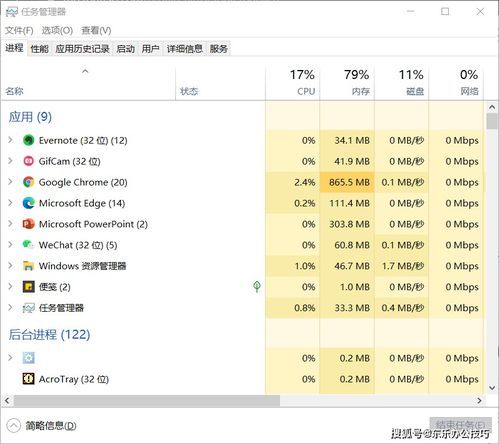
Task: Click the Microsoft PowerPoint icon
Action: 29,224
